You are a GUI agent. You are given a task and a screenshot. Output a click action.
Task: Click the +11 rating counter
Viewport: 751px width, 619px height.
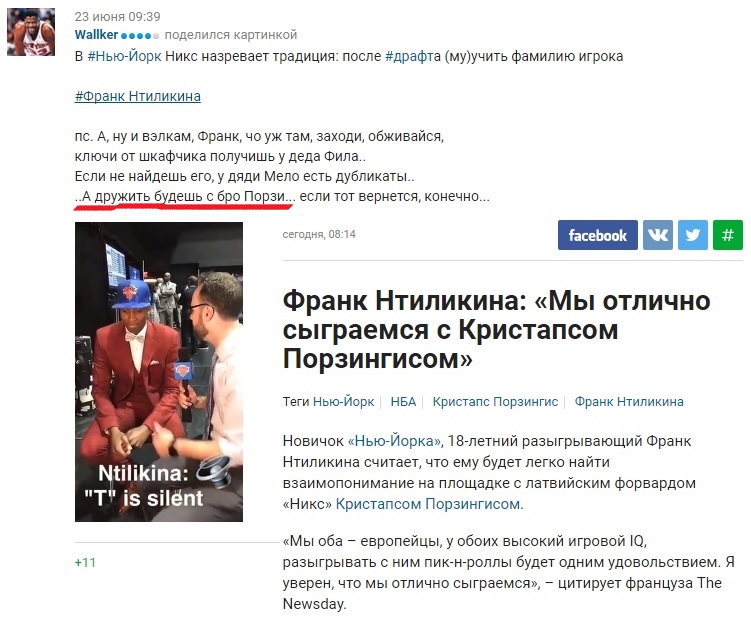pos(85,562)
